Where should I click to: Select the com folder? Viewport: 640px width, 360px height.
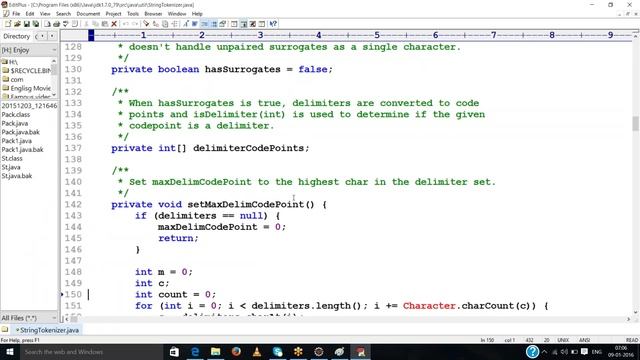tap(13, 79)
